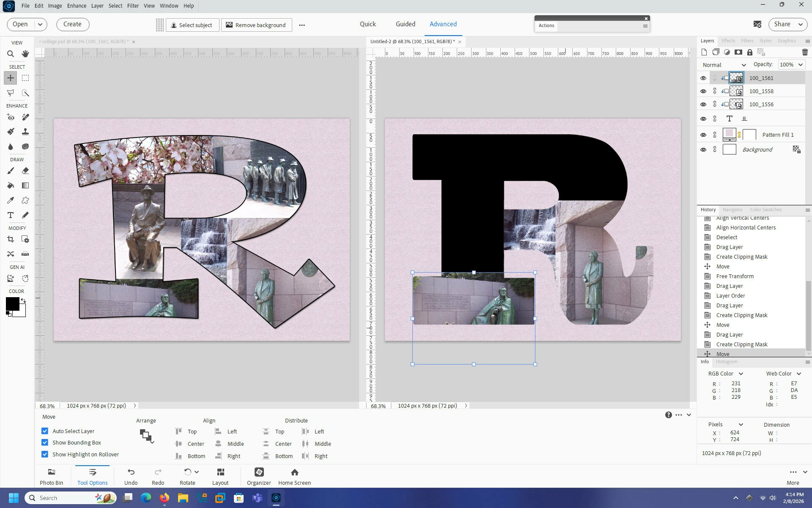Click the Select subject button
Screen dimensions: 812x508
192,25
